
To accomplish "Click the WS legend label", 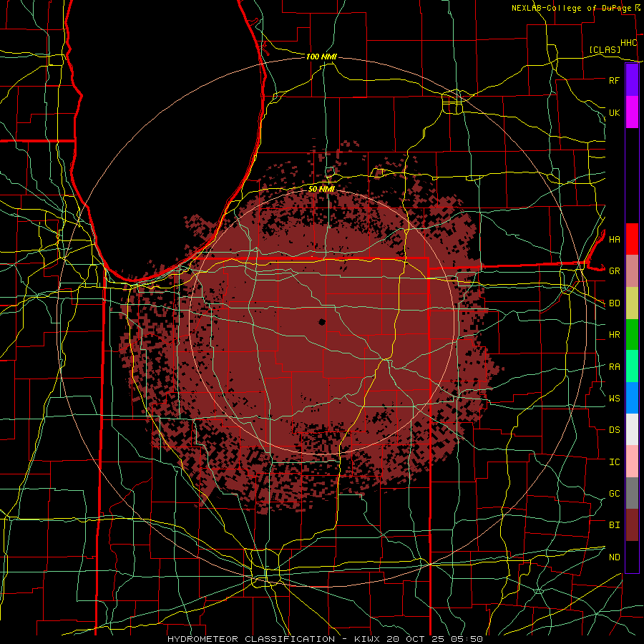I will tap(615, 399).
